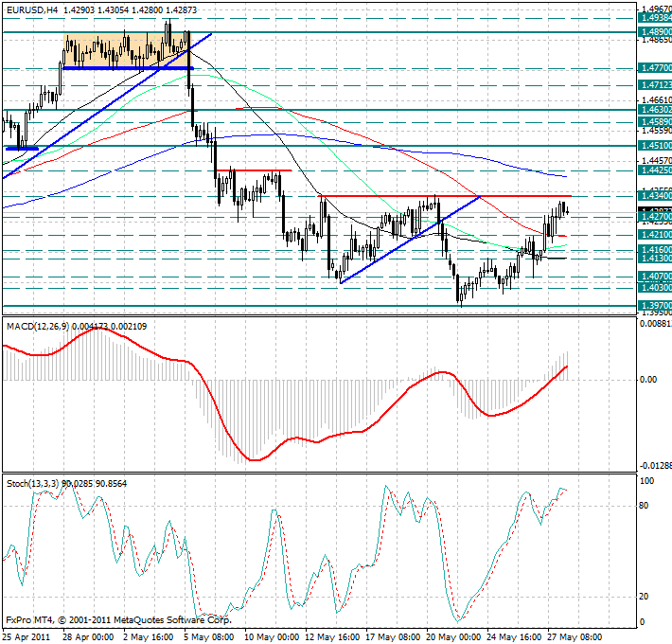The image size is (672, 644).
Task: Click the 1.4630 price level tag
Action: 655,110
